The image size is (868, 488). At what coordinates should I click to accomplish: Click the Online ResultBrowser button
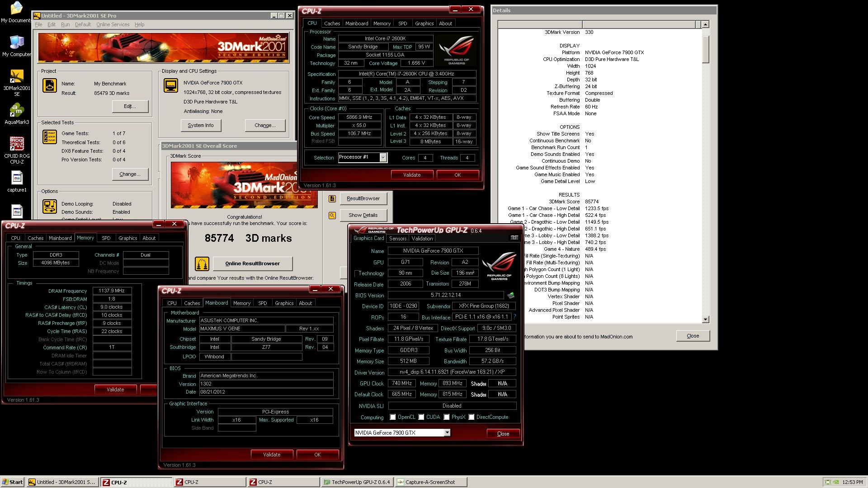click(x=253, y=263)
